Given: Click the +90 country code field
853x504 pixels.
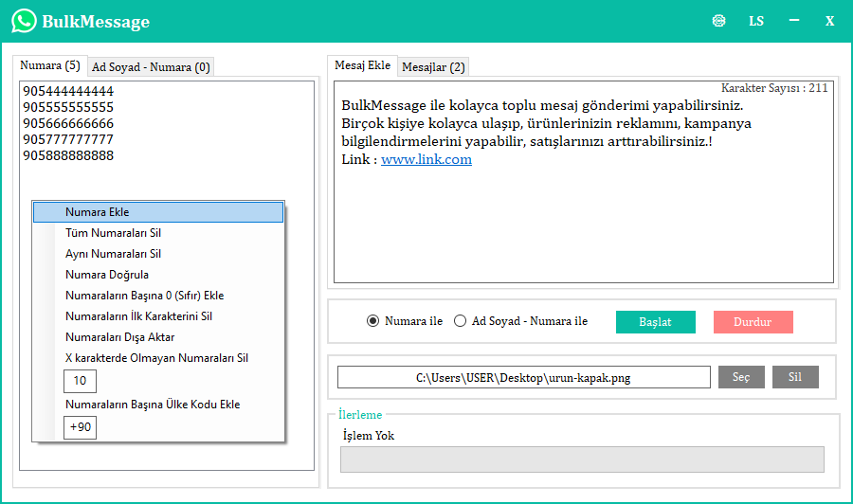Looking at the screenshot, I should [x=81, y=427].
